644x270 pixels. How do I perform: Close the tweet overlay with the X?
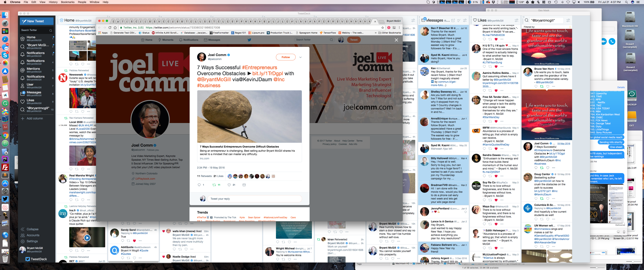click(396, 40)
